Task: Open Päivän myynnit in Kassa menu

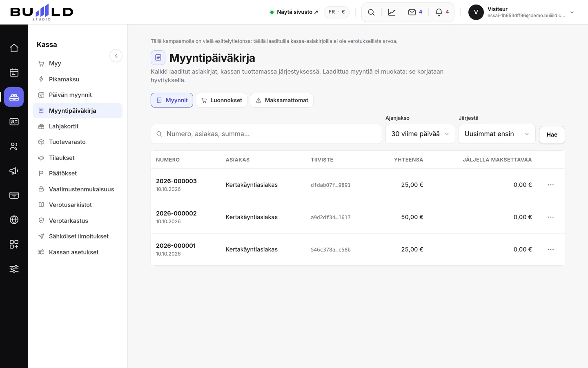Action: click(78, 95)
